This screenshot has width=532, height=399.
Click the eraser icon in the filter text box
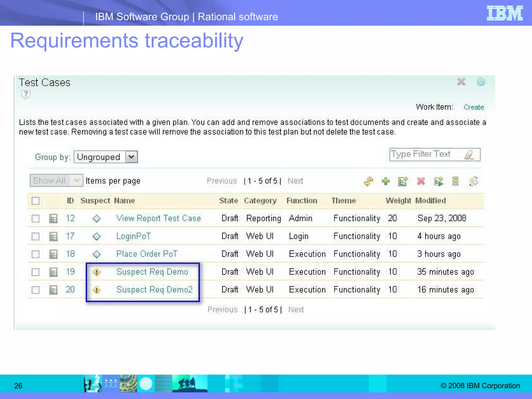click(x=469, y=155)
